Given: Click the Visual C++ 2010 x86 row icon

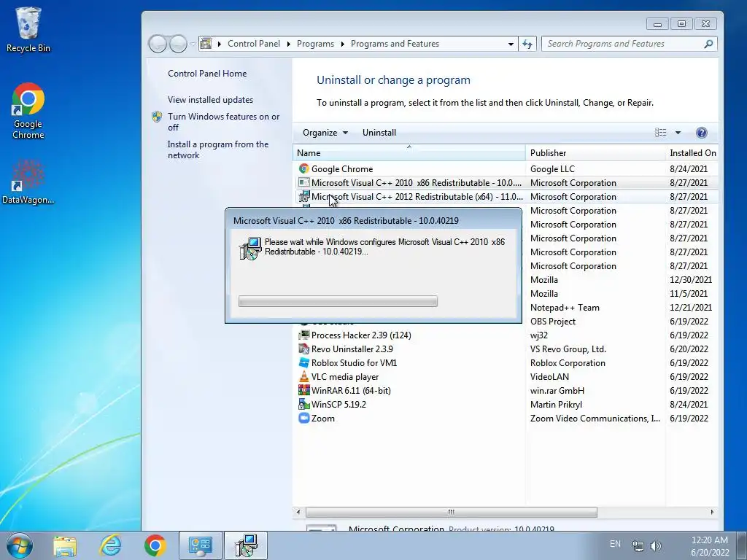Looking at the screenshot, I should (x=304, y=182).
